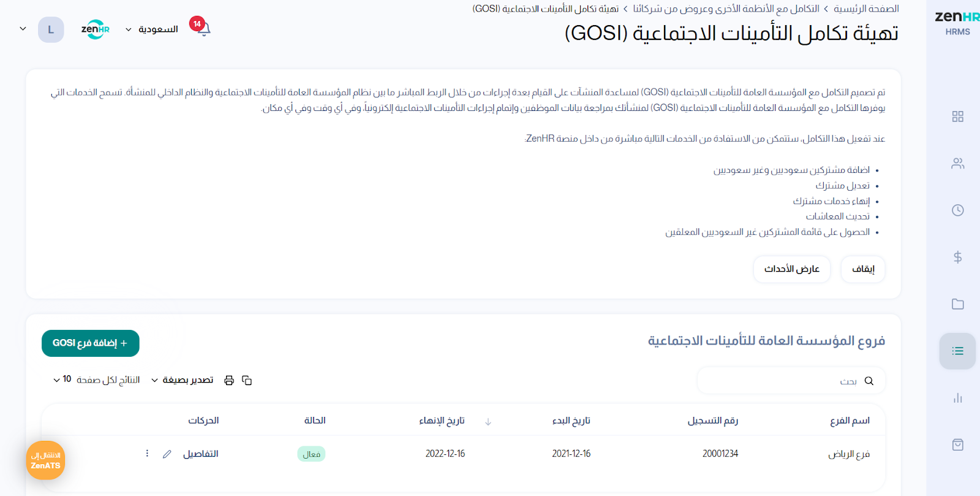Open the bar chart reports icon in sidebar

(957, 398)
